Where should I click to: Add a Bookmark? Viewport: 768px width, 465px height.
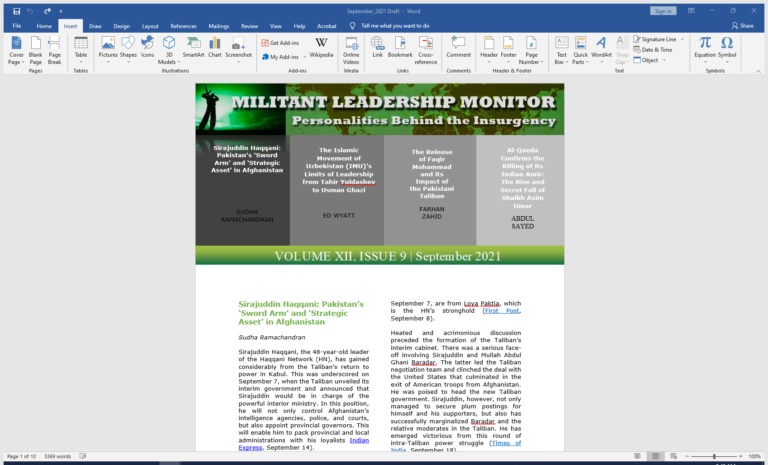[400, 47]
